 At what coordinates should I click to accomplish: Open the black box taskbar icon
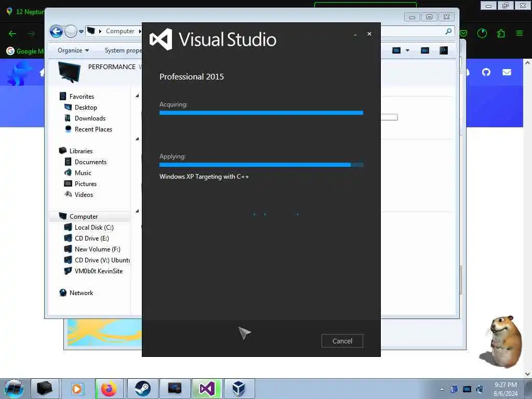tap(45, 389)
